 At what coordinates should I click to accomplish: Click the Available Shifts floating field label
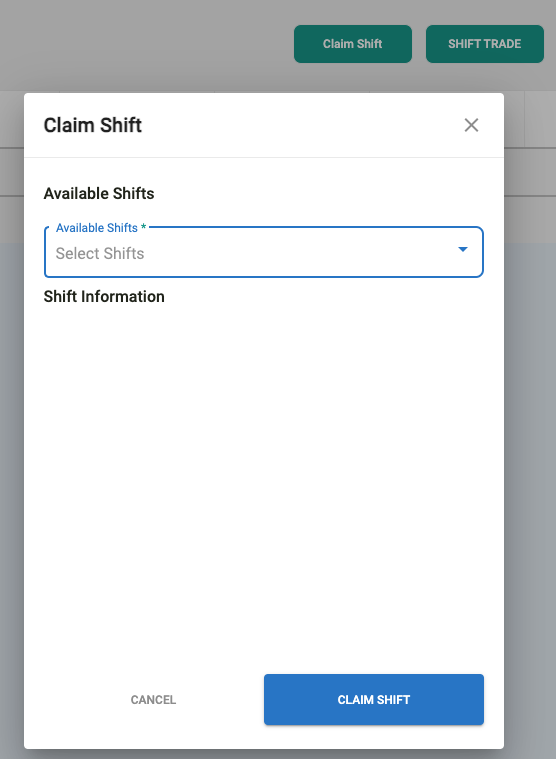(97, 228)
